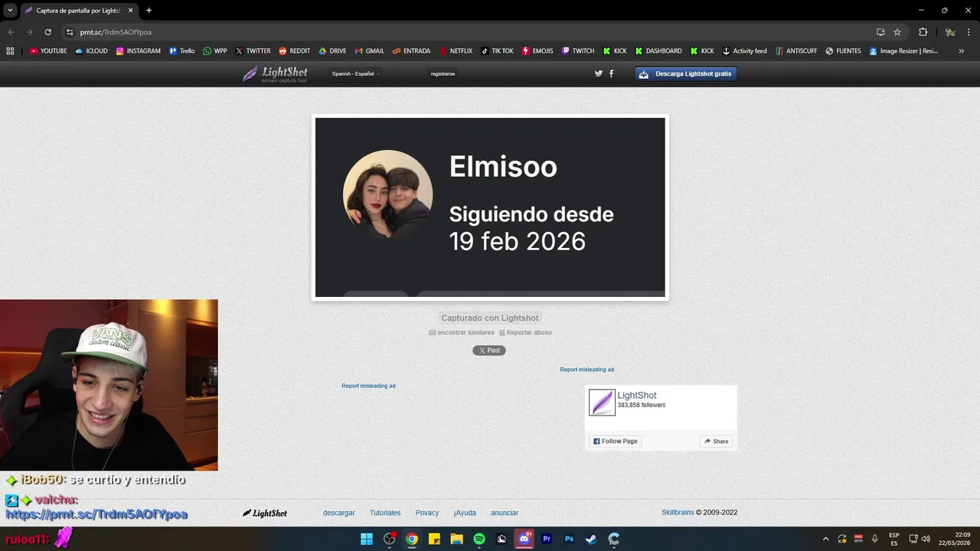This screenshot has width=980, height=551.
Task: Open the apps grid in bookmarks bar
Action: 10,51
